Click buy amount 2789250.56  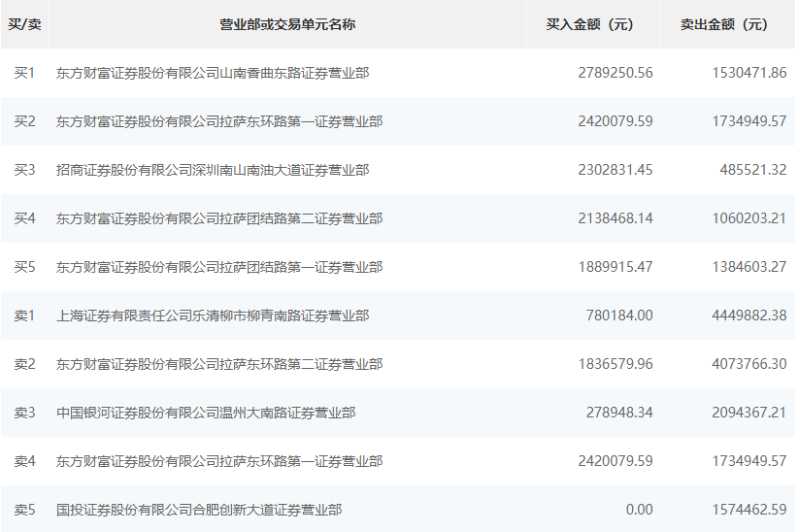[x=615, y=73]
